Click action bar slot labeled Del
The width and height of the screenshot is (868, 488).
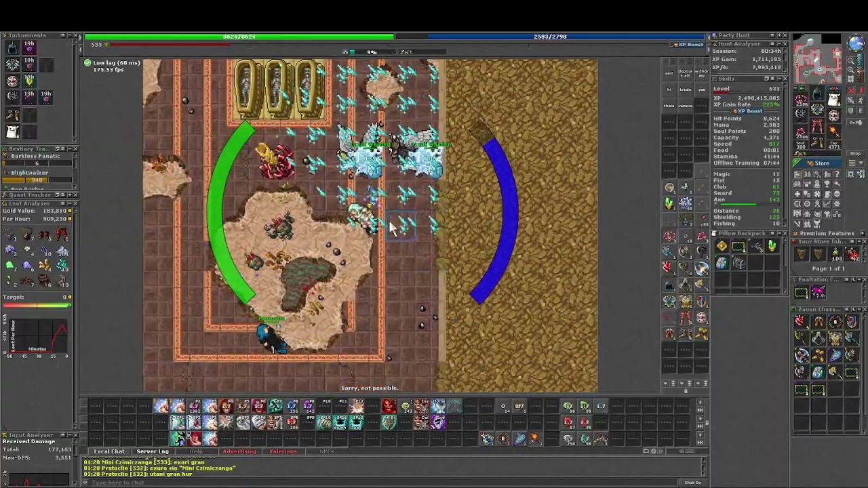pos(422,422)
